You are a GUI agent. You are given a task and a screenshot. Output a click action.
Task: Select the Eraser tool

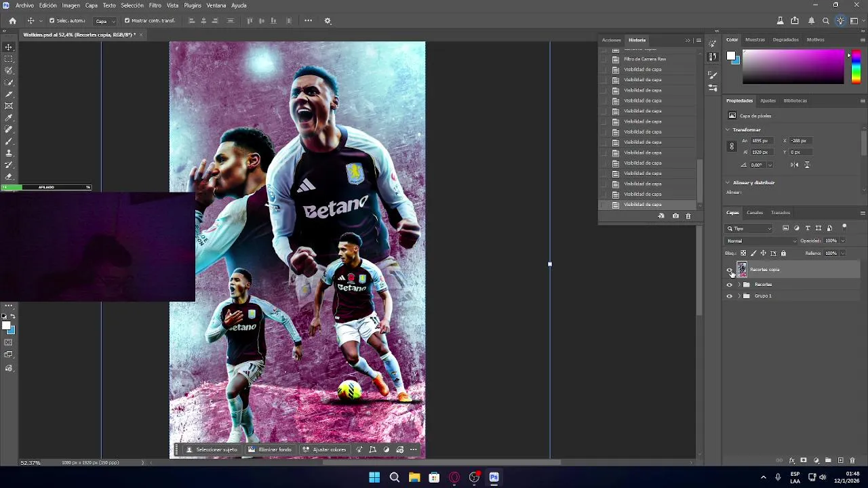click(9, 176)
